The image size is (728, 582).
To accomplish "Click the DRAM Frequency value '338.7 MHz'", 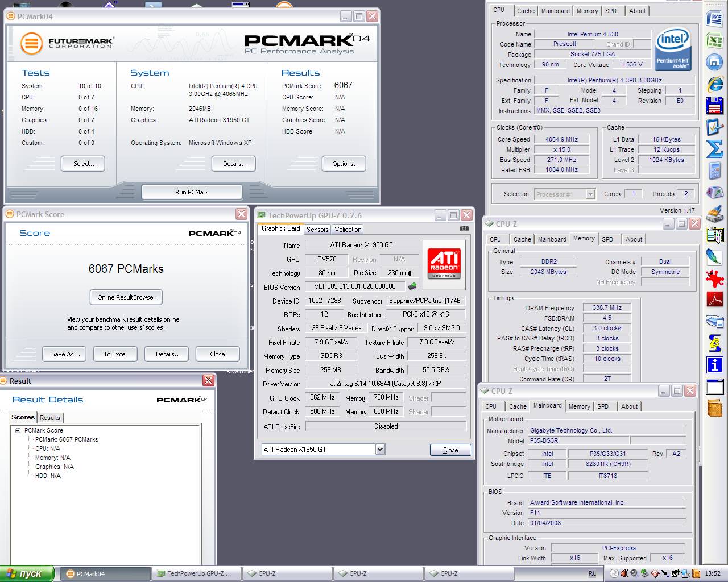I will [607, 307].
